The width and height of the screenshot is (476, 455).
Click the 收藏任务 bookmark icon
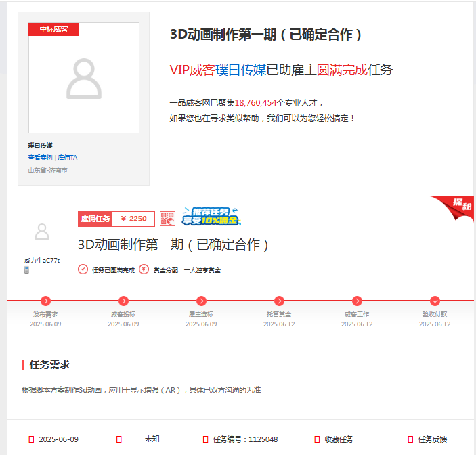[x=317, y=439]
